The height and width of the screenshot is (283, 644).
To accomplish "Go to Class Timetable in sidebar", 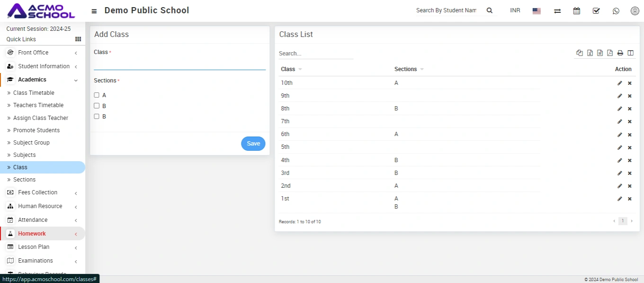I will tap(34, 93).
